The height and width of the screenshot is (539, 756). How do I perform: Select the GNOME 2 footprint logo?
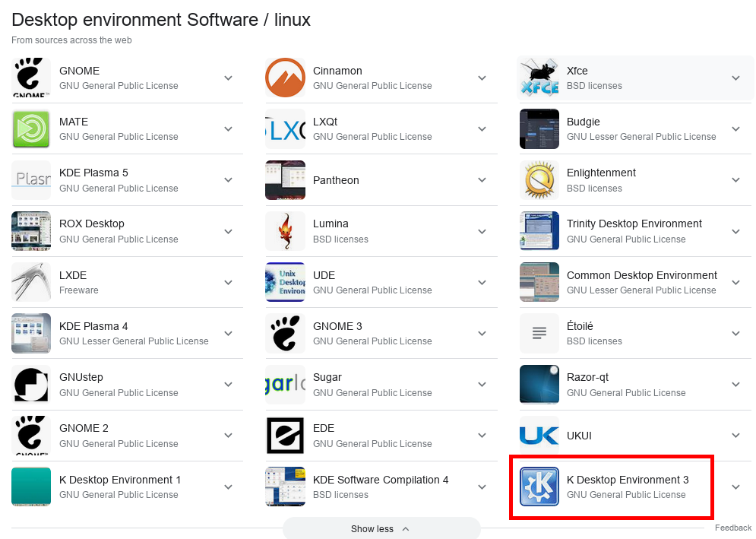coord(31,436)
